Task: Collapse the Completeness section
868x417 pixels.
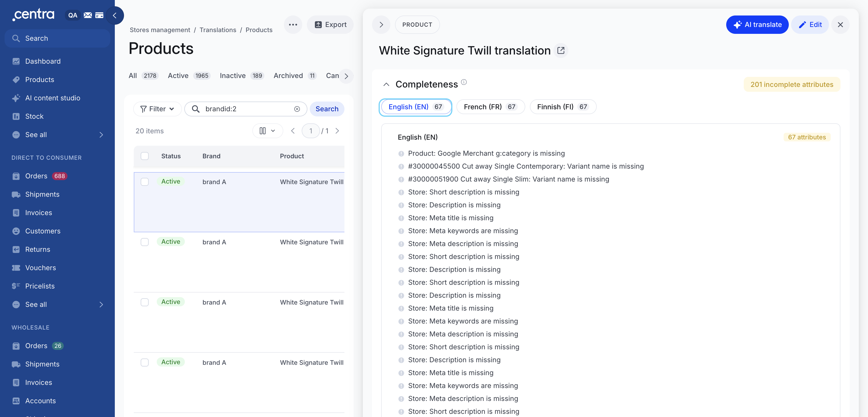Action: [x=386, y=85]
